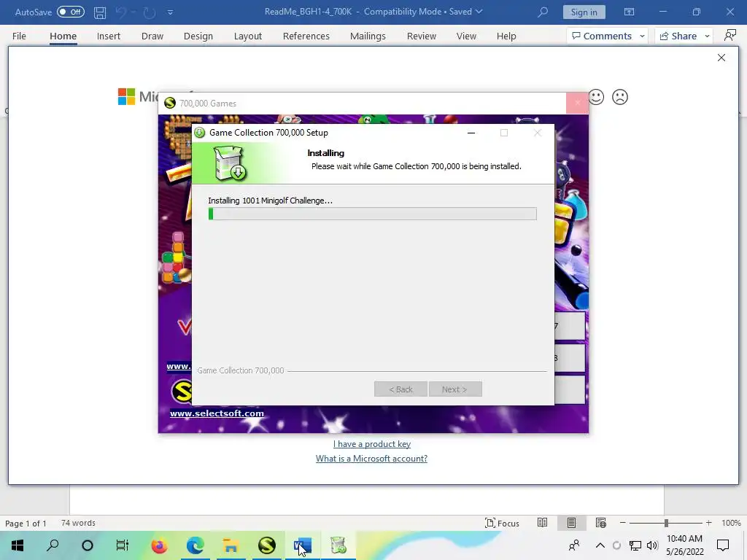Open the File menu
The height and width of the screenshot is (560, 747).
pos(19,36)
